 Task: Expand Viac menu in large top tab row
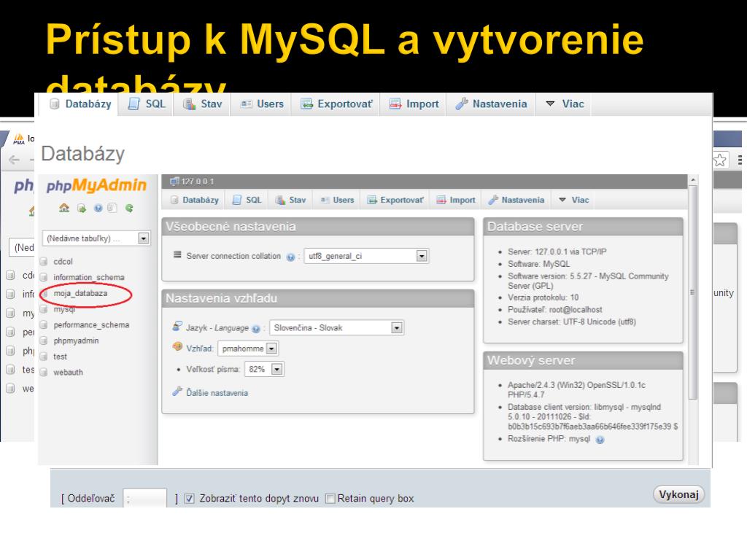tap(565, 104)
